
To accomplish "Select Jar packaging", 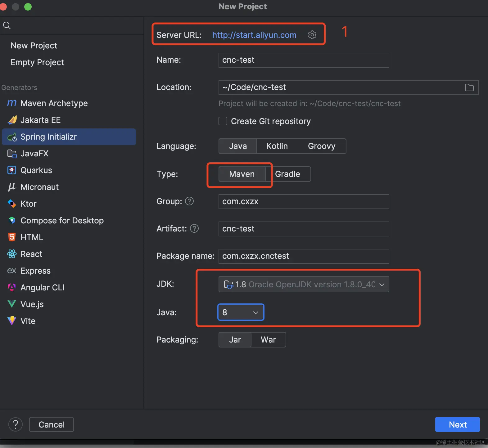I will tap(235, 340).
